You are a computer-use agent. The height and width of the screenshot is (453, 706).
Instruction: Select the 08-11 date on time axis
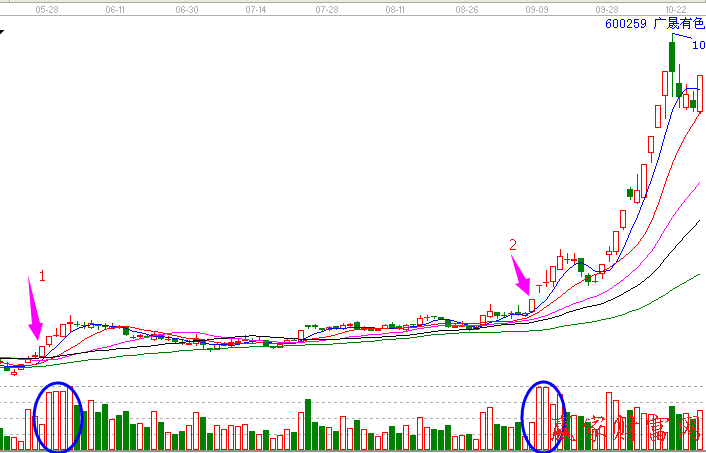pyautogui.click(x=395, y=8)
